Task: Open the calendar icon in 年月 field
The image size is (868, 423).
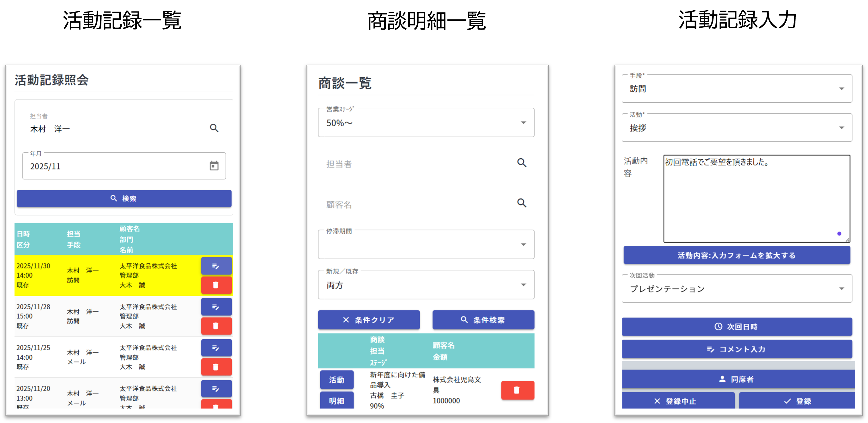Action: (214, 166)
